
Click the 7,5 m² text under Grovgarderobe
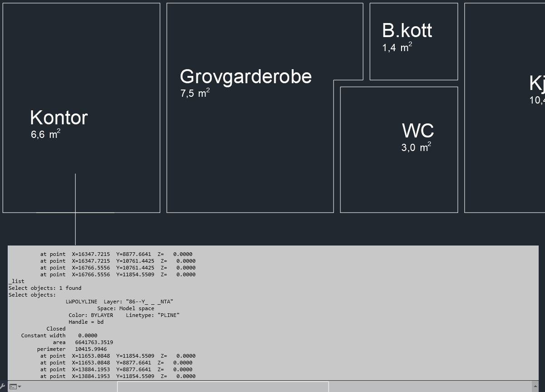(x=194, y=93)
